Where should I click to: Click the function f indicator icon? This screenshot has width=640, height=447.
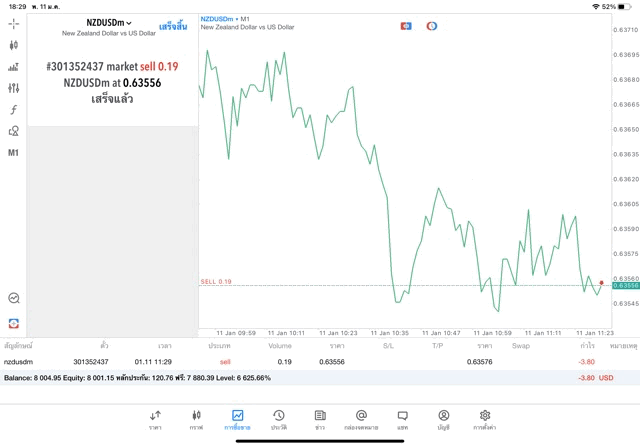pos(13,109)
